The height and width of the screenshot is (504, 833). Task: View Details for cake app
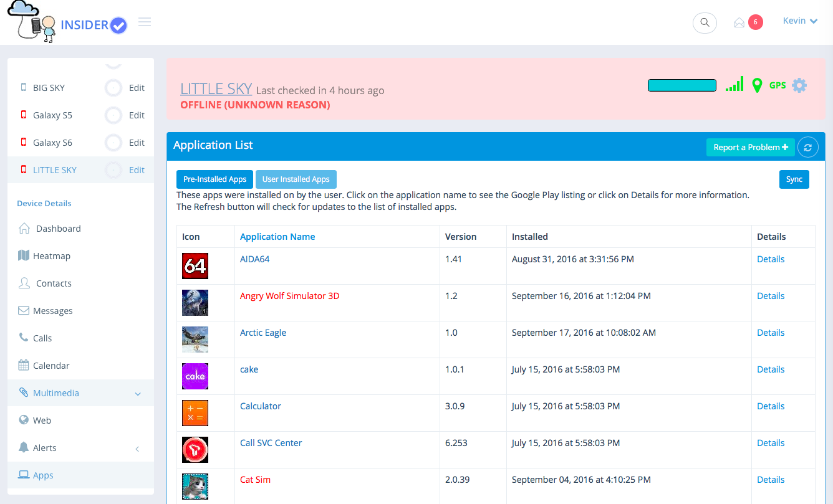pos(771,369)
